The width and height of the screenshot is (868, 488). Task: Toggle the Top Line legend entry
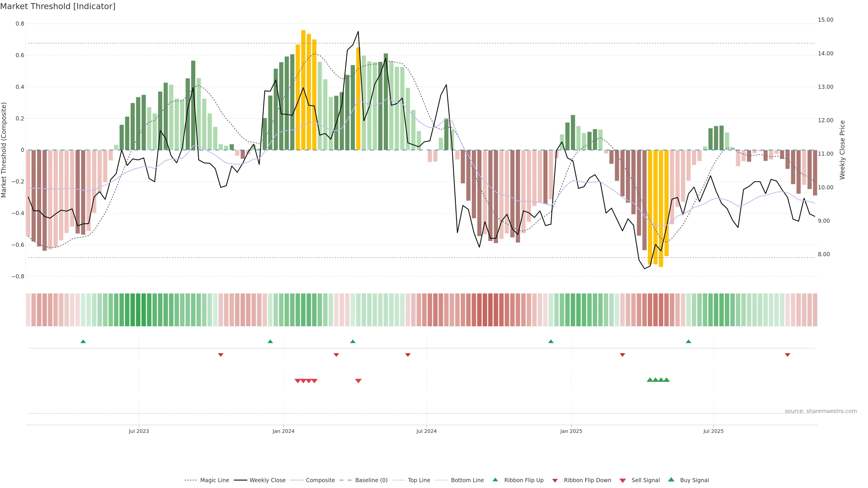point(419,480)
